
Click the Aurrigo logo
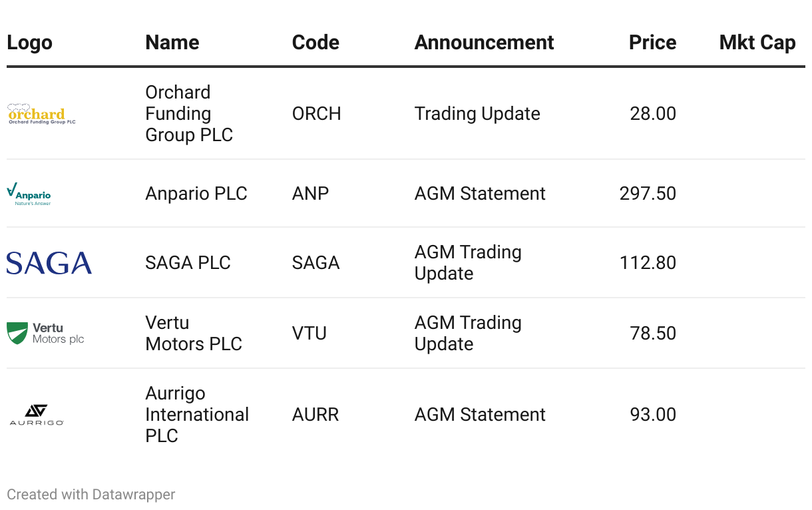pos(37,414)
